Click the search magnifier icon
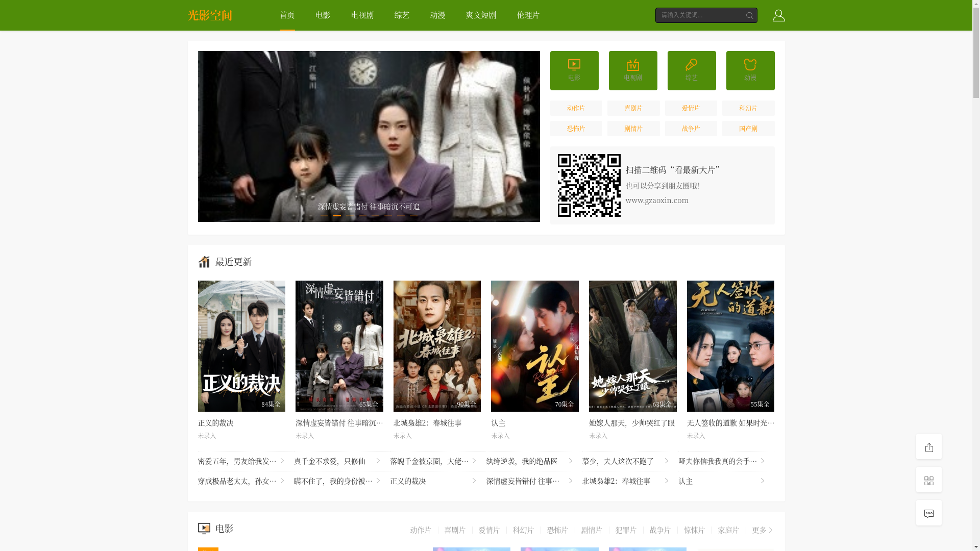The height and width of the screenshot is (551, 980). pyautogui.click(x=749, y=16)
